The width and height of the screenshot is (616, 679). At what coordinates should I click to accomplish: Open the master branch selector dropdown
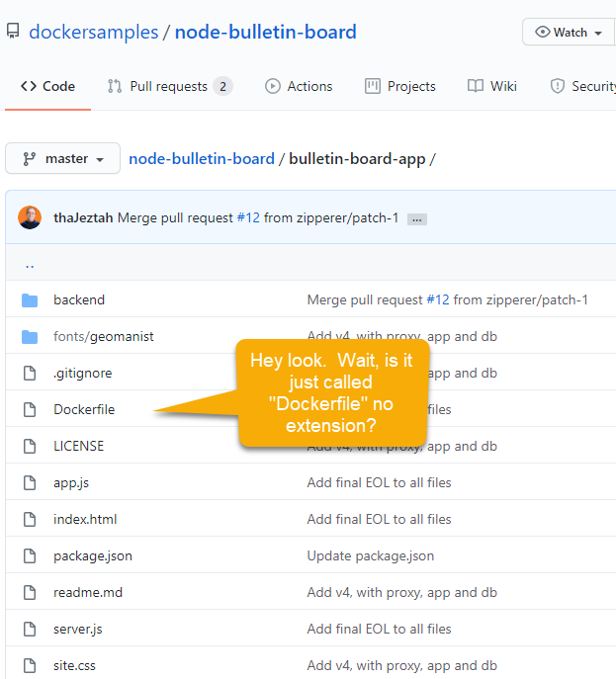63,158
